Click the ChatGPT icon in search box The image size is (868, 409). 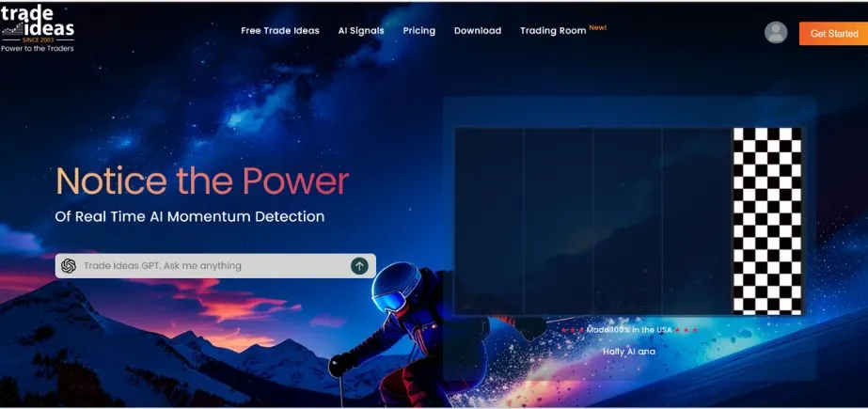[69, 266]
